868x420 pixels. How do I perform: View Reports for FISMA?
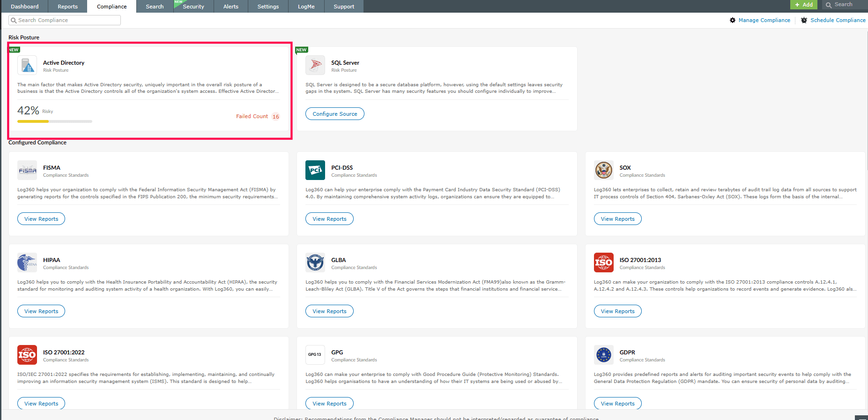pos(41,219)
